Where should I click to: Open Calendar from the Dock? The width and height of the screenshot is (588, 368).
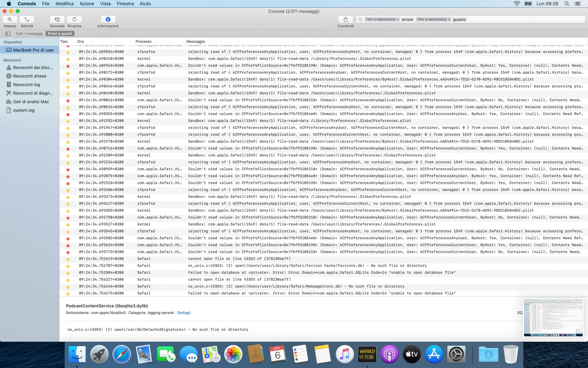278,354
